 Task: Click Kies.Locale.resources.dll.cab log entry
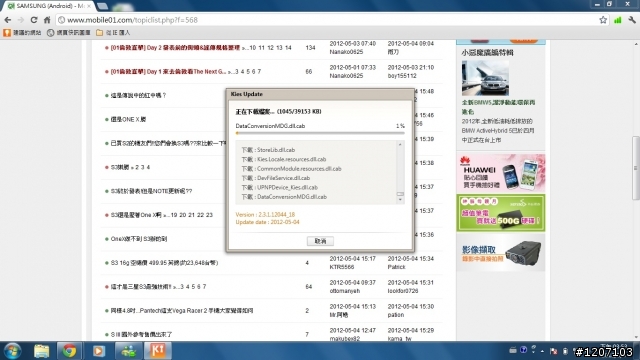pos(284,159)
